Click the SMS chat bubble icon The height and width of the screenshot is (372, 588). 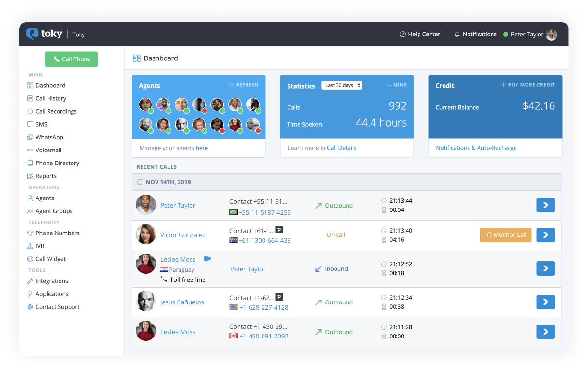(x=30, y=124)
